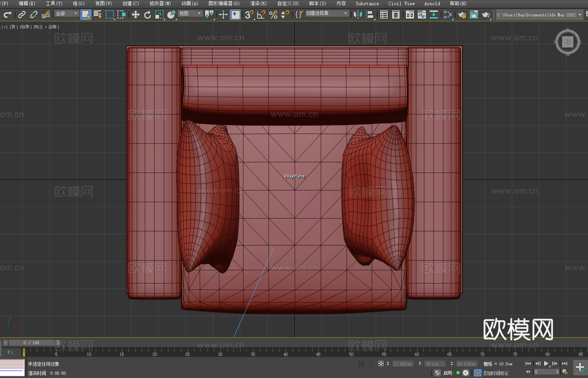
Task: Click the Select and Place tool
Action: tap(171, 14)
